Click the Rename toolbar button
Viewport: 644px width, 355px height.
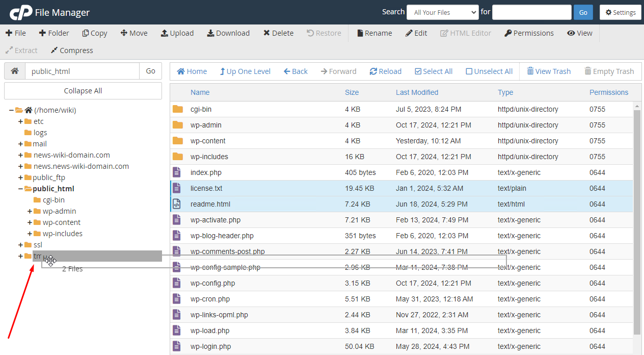374,33
